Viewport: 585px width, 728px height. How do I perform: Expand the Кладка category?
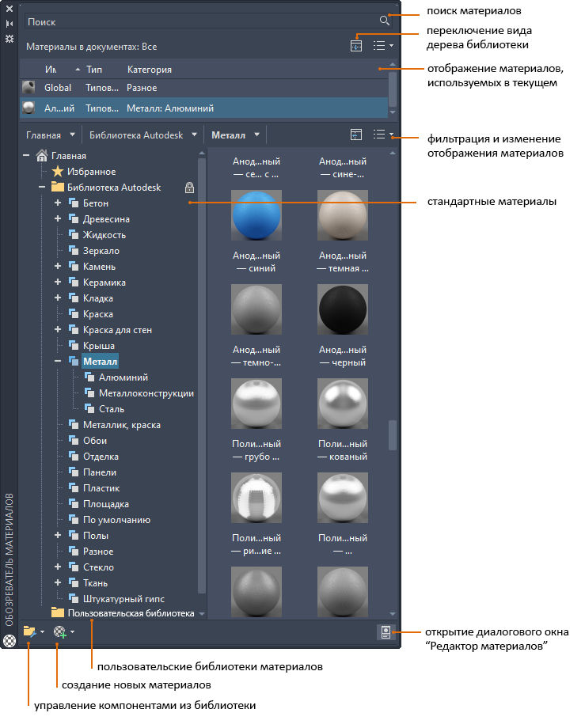[x=58, y=298]
